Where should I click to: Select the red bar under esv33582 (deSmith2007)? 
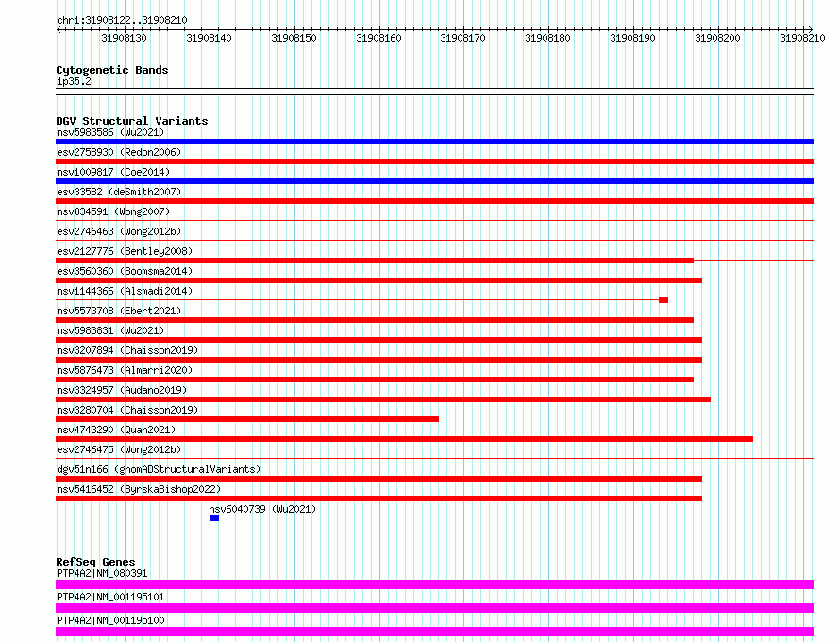coord(434,201)
